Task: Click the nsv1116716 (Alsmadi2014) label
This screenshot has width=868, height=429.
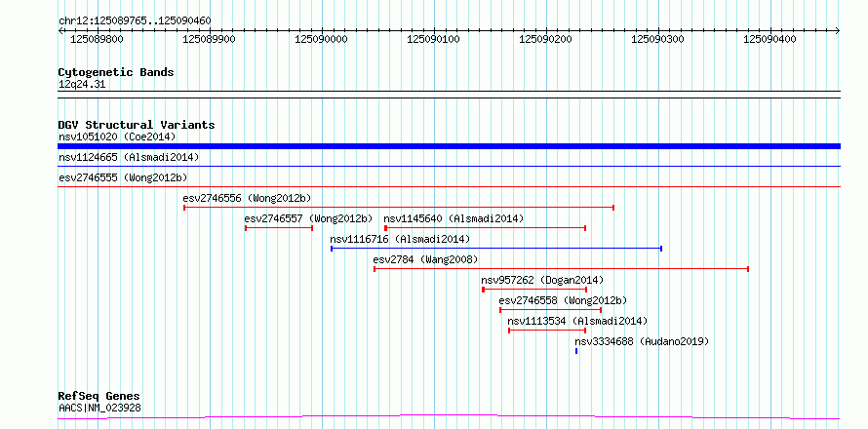Action: (400, 239)
